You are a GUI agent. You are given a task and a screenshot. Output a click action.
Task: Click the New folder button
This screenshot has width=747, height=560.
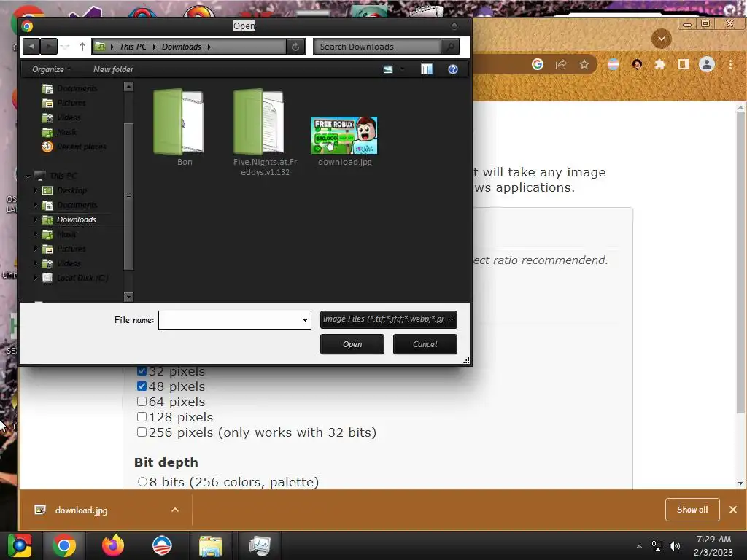pos(113,69)
